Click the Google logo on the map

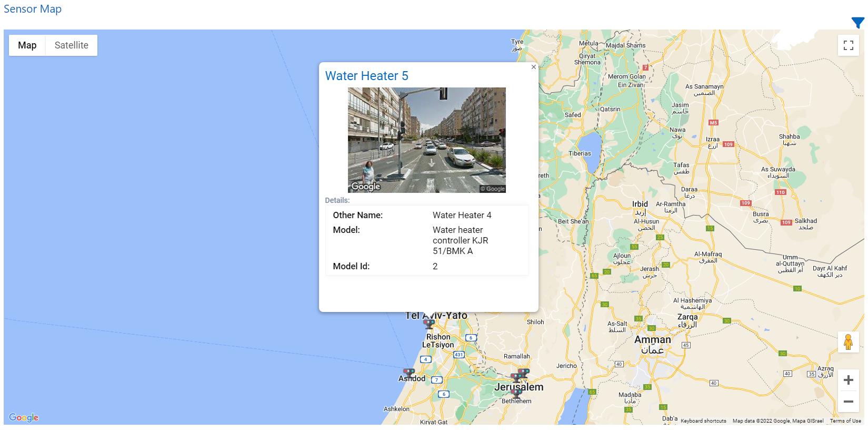pos(24,417)
